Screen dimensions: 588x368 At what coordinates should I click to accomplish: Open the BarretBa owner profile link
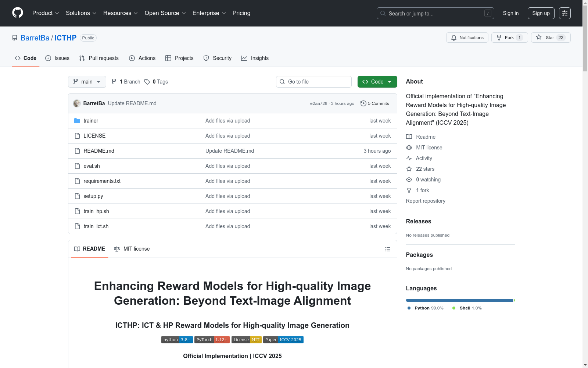[x=35, y=38]
